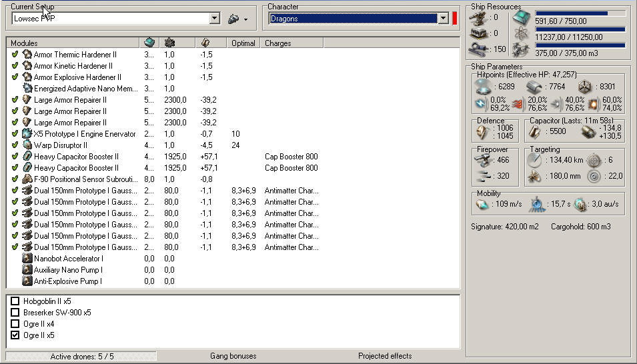Click the shield hitpoints icon
Viewport: 637px width, 364px height.
tap(482, 86)
